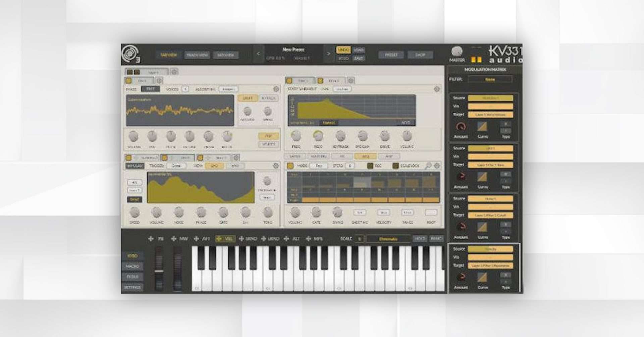Image resolution: width=644 pixels, height=337 pixels.
Task: Select the ARP tab in the modulator section
Action: pos(365,156)
